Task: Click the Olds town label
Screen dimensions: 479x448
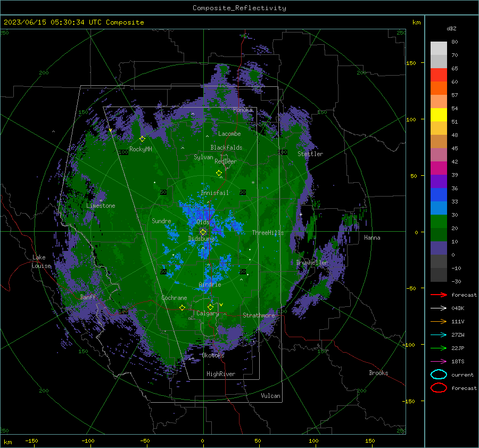Action: pyautogui.click(x=203, y=222)
